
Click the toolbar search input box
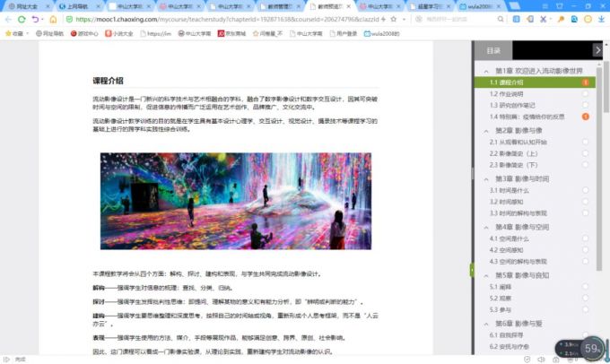[x=459, y=19]
